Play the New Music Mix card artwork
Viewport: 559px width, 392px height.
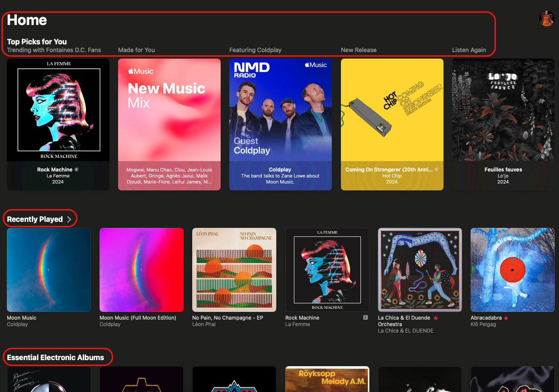(169, 110)
